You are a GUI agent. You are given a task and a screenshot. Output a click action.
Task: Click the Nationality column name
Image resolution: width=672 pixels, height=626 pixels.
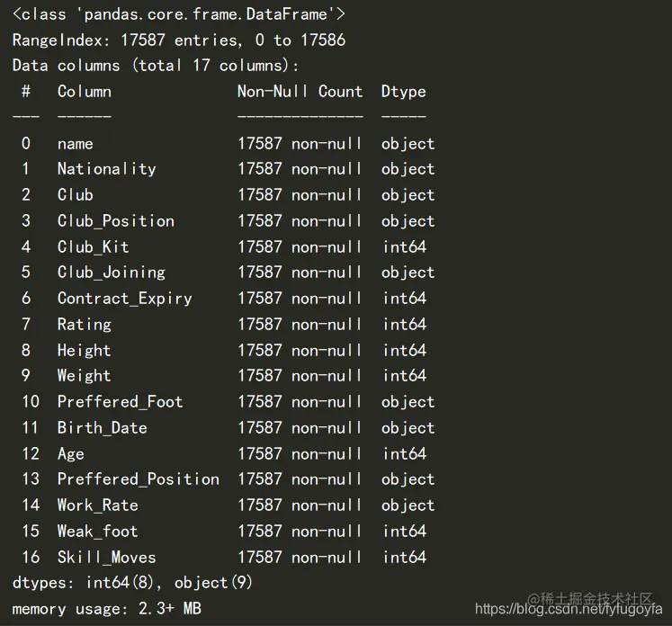(x=107, y=169)
